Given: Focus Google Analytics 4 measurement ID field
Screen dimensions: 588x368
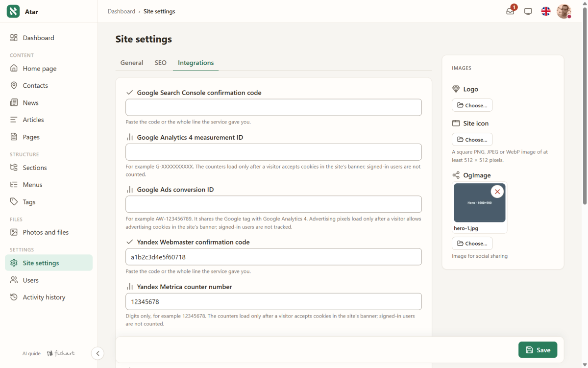Looking at the screenshot, I should tap(273, 152).
